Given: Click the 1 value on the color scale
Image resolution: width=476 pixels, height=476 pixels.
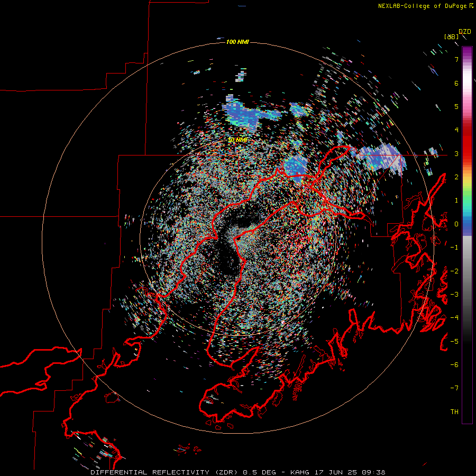Looking at the screenshot, I should [x=456, y=200].
